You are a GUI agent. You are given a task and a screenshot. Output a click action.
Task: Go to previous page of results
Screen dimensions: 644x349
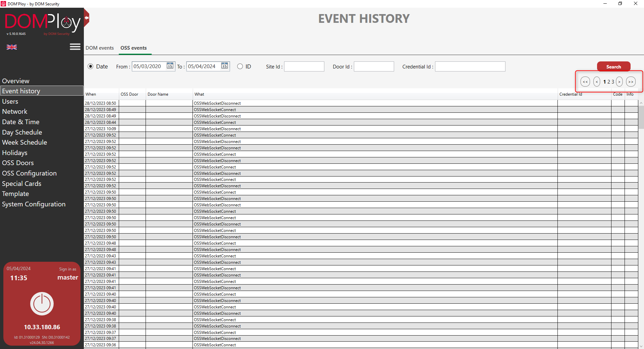596,82
